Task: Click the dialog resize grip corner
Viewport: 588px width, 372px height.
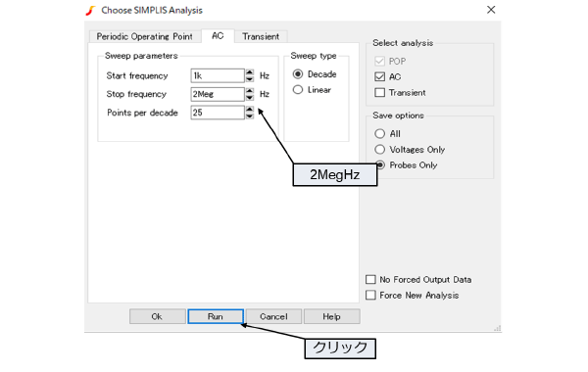Action: (x=497, y=328)
